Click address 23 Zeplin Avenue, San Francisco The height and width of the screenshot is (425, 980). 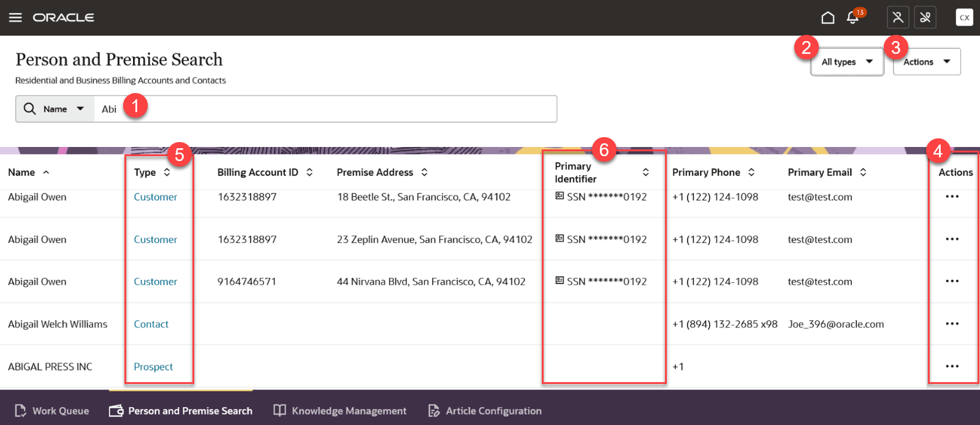tap(435, 239)
